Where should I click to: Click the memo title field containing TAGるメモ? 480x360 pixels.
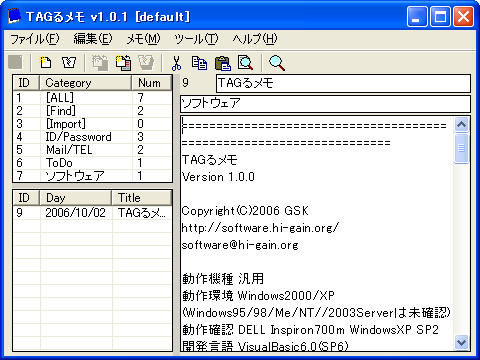343,83
